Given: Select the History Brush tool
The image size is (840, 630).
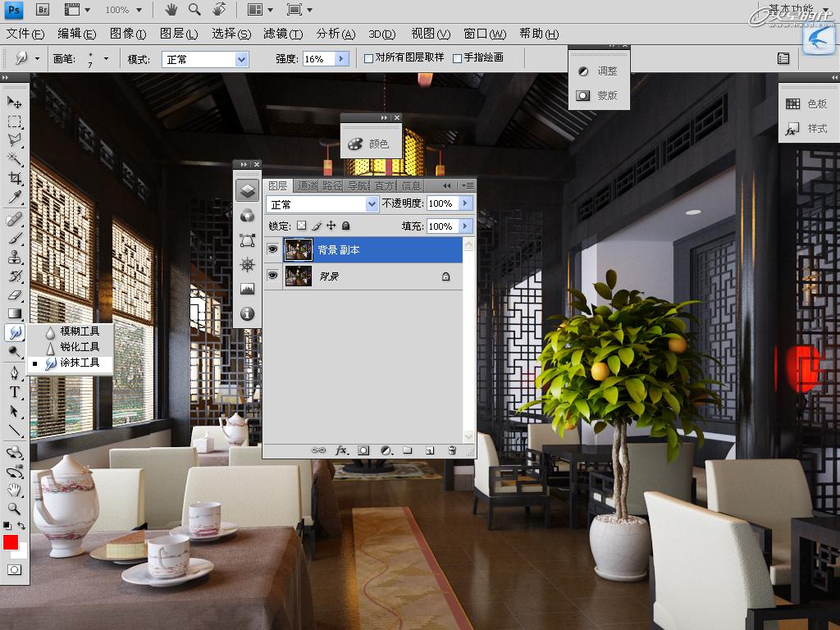Looking at the screenshot, I should [15, 276].
